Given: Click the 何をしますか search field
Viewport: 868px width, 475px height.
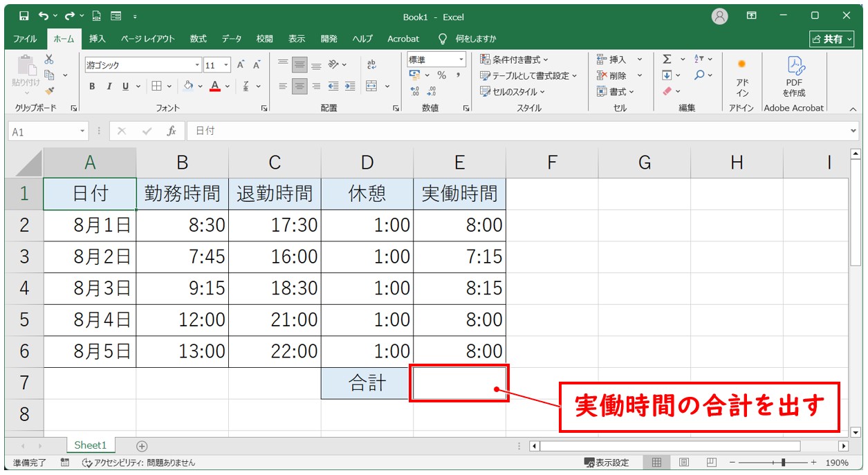Looking at the screenshot, I should tap(468, 39).
